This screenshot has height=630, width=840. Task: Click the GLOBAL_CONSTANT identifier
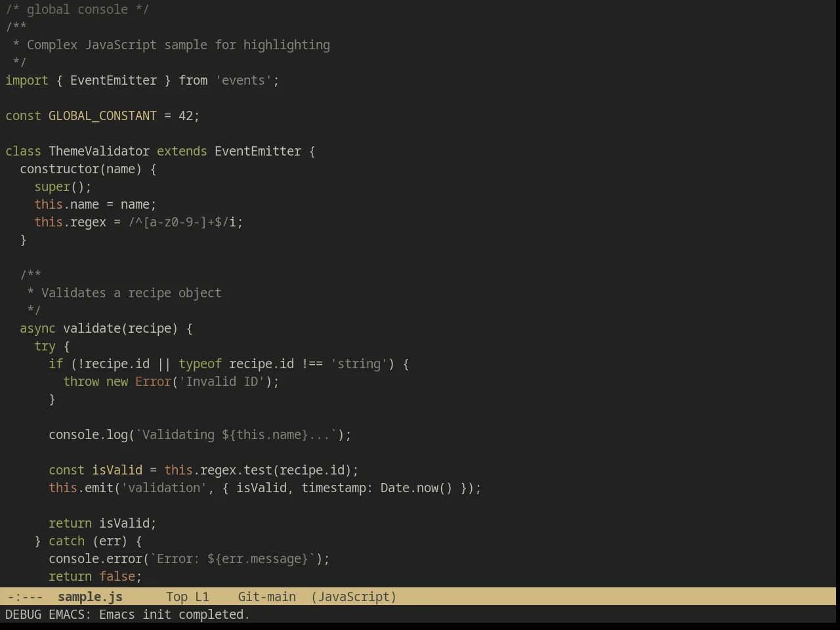click(x=102, y=116)
